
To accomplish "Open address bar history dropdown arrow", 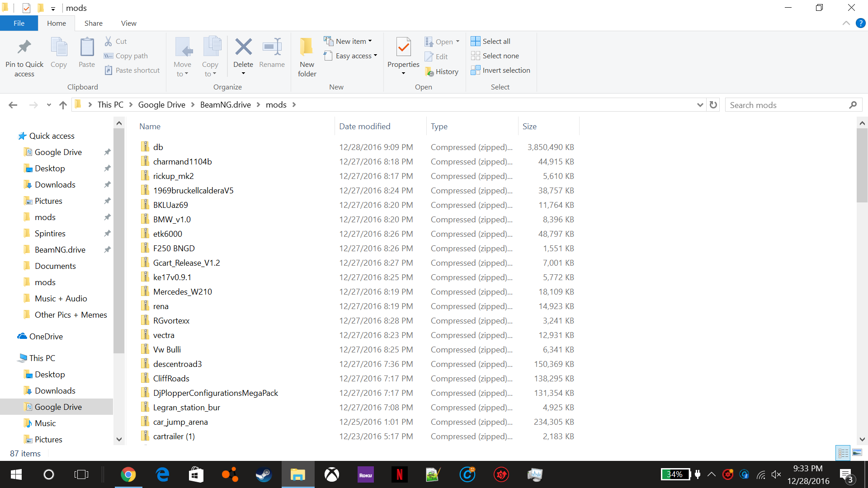I will (x=700, y=105).
